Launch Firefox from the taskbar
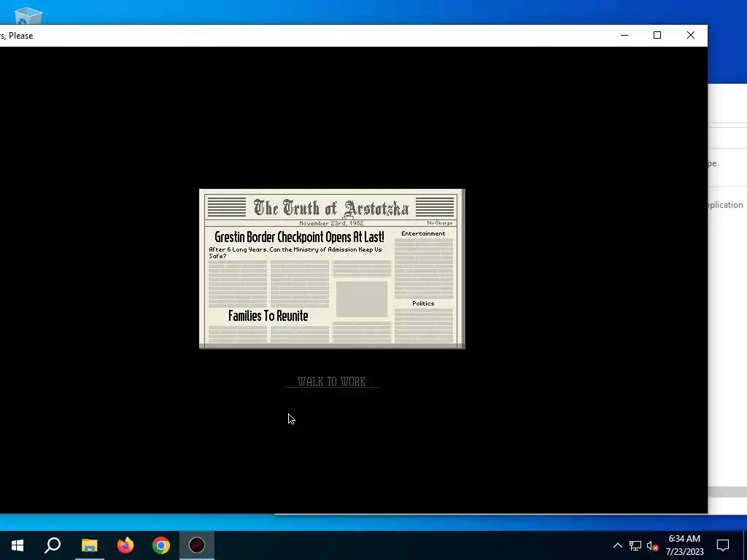This screenshot has width=747, height=560. click(125, 545)
